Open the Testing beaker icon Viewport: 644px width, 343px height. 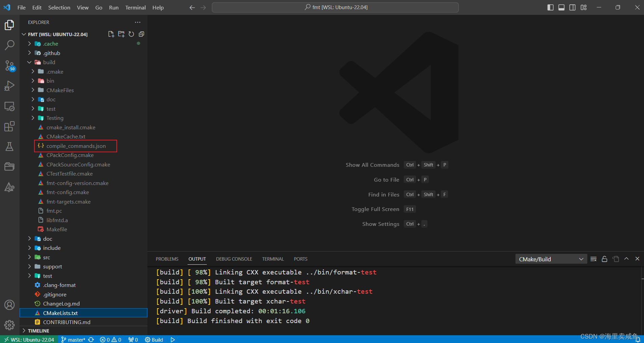click(x=9, y=147)
